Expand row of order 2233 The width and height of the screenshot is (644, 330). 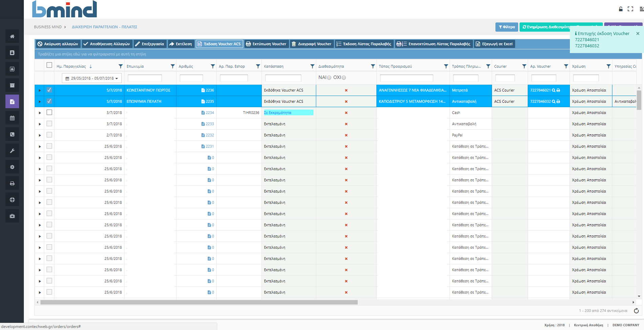[40, 124]
